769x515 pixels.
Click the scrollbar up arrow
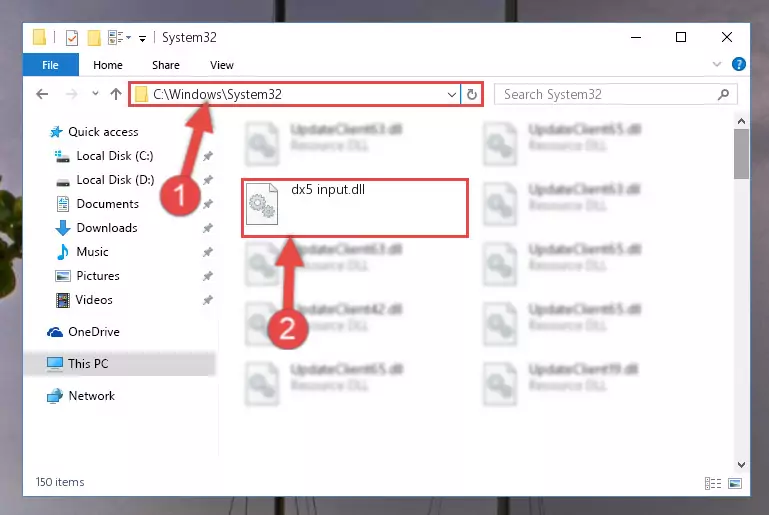(x=741, y=121)
